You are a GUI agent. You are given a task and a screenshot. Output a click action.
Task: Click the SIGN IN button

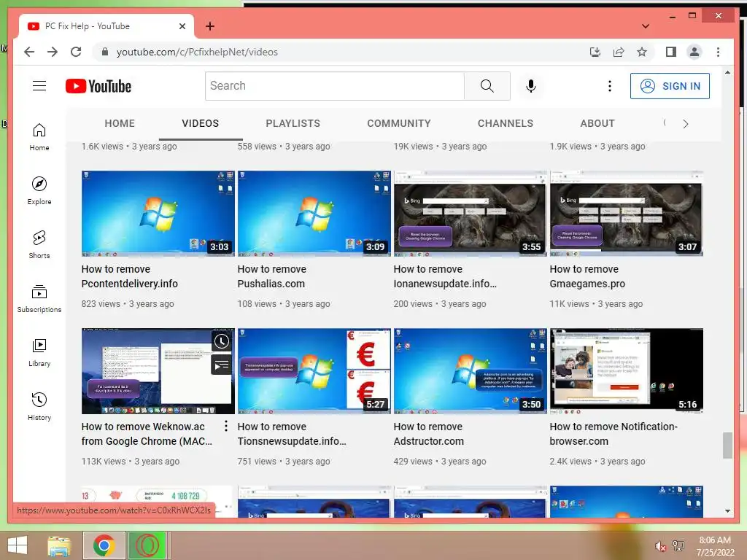(x=670, y=86)
